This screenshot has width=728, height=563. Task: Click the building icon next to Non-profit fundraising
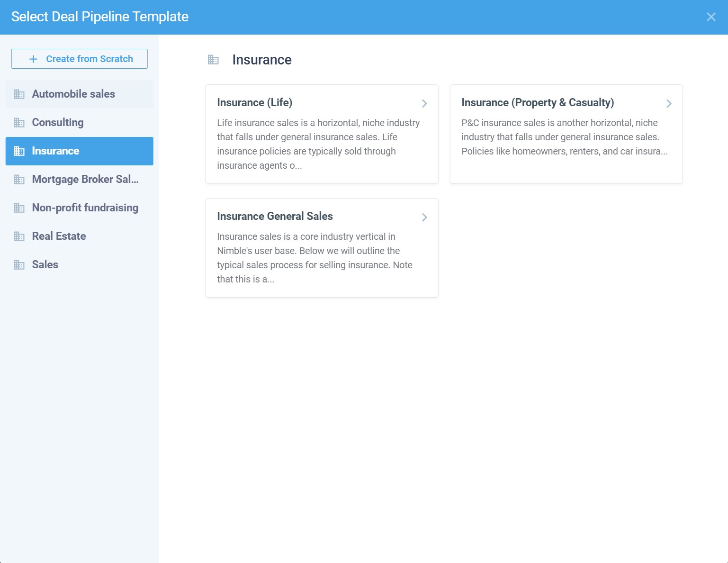click(19, 208)
